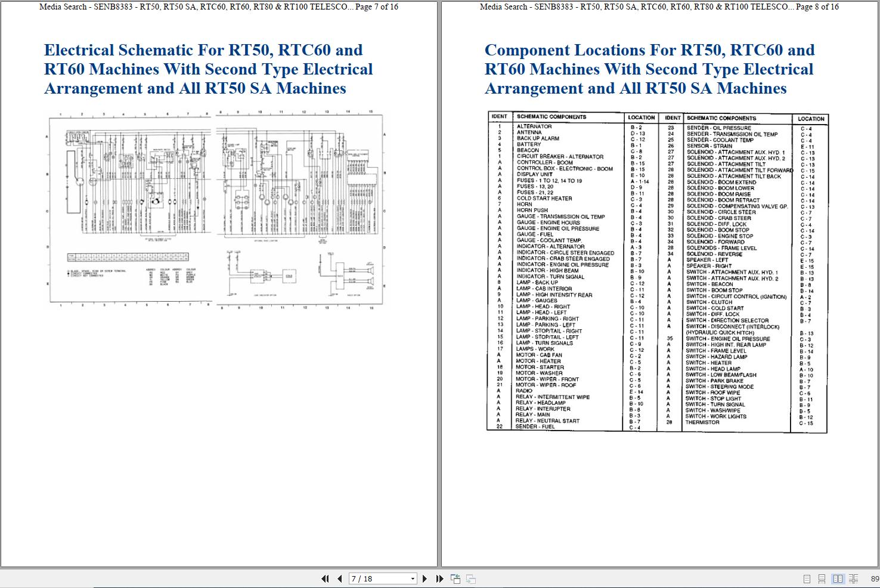Open the page number dropdown

click(412, 578)
